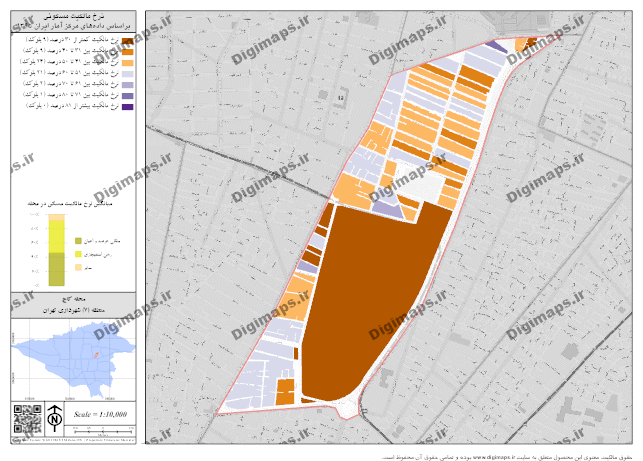643x461 pixels.
Task: Click the pale lavender legend swatch for 51–60 percent
Action: [128, 74]
